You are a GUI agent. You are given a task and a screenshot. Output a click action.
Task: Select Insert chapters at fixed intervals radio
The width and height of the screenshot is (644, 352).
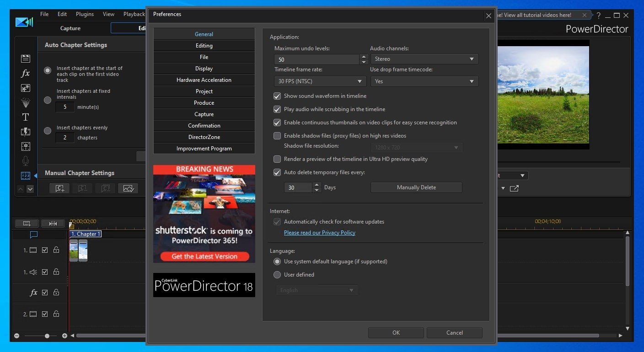48,100
